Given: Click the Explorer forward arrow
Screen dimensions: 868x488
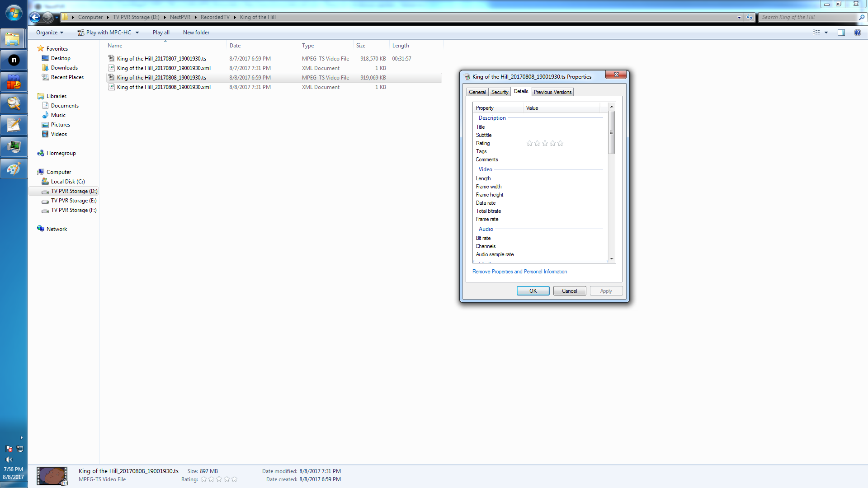Looking at the screenshot, I should tap(47, 17).
